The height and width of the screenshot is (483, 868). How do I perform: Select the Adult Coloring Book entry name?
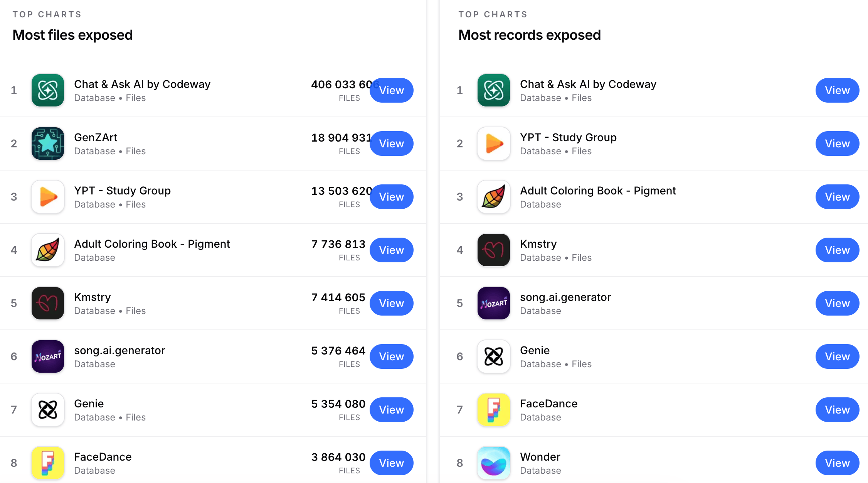click(x=152, y=244)
